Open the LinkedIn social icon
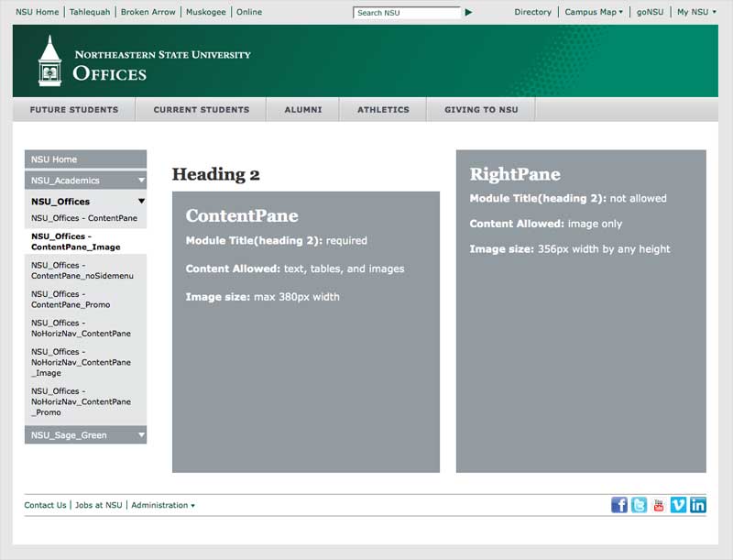 pos(698,505)
